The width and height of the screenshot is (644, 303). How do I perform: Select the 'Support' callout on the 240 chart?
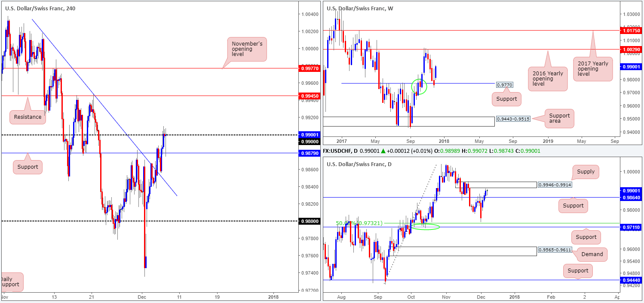click(x=28, y=167)
